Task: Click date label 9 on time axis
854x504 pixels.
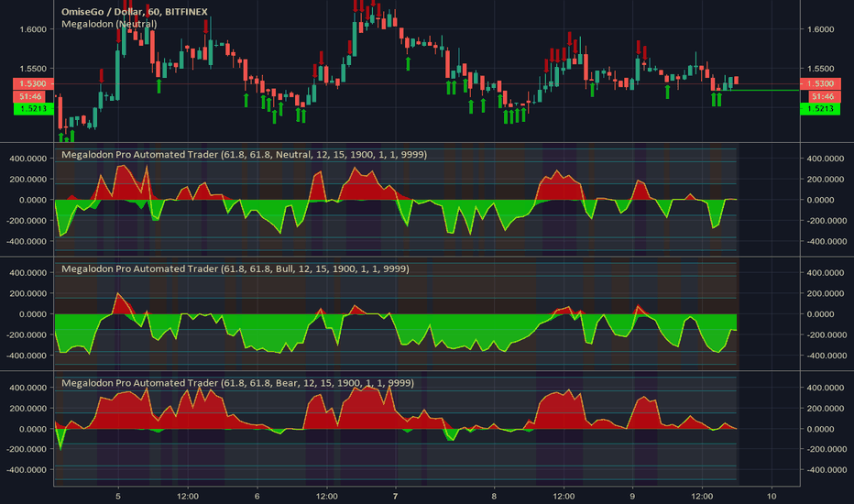Action: [x=632, y=497]
